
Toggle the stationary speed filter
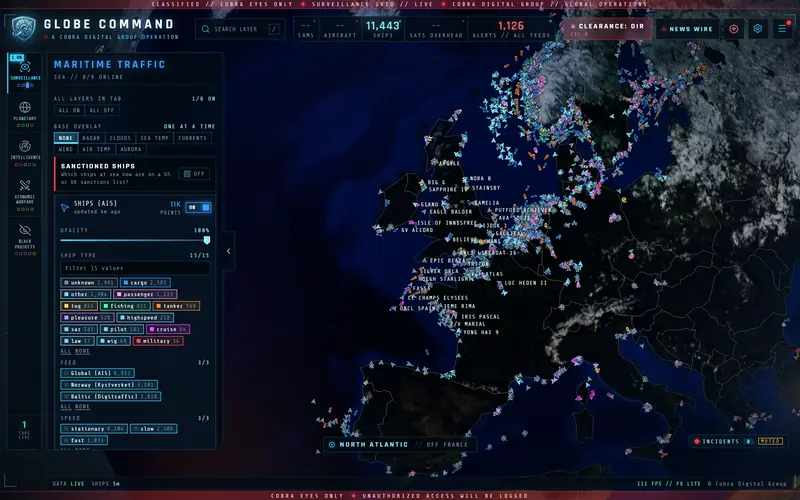pos(94,429)
